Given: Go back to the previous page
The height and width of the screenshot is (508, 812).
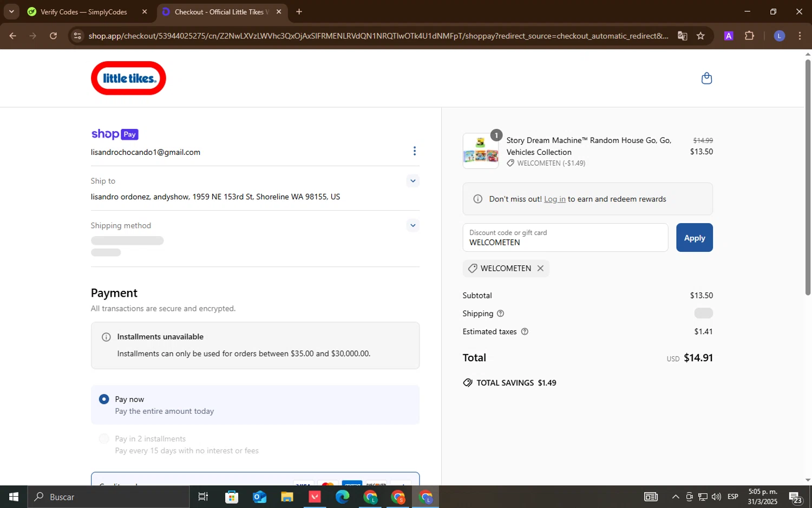Looking at the screenshot, I should coord(13,36).
